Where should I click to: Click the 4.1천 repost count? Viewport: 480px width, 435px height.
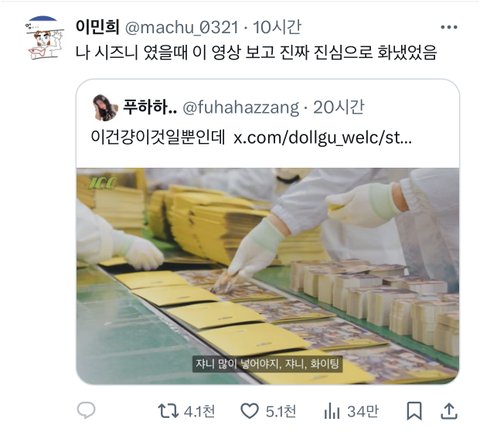(x=199, y=411)
